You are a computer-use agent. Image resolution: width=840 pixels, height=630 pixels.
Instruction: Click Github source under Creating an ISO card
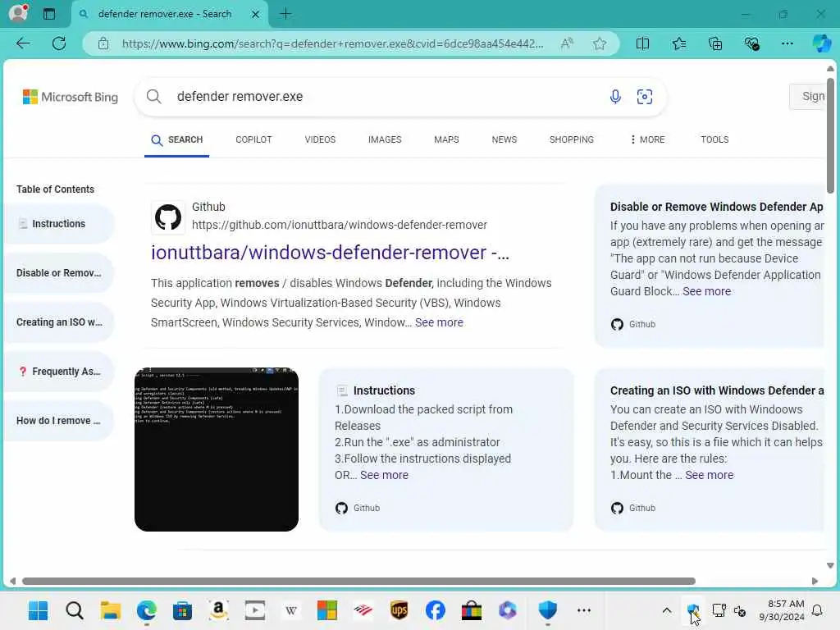(632, 508)
